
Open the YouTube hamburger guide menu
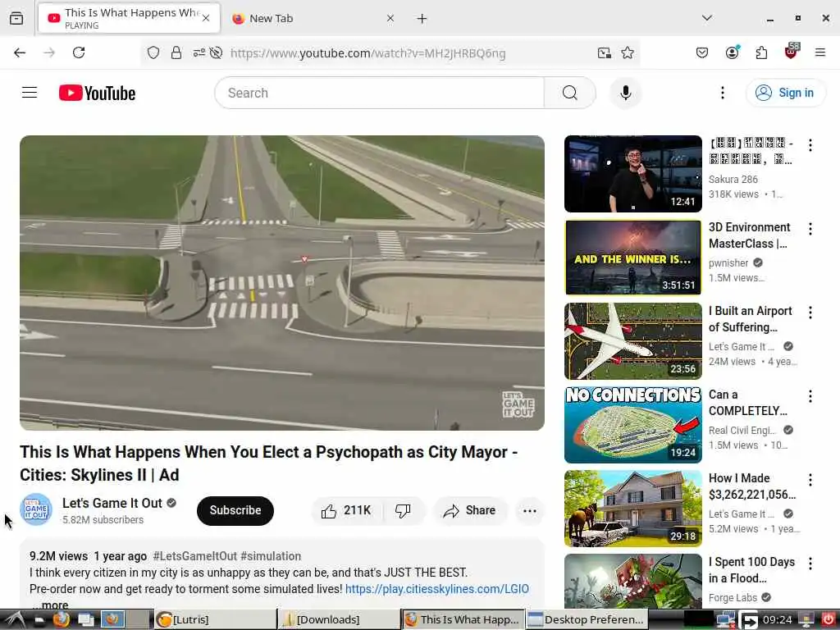[30, 93]
